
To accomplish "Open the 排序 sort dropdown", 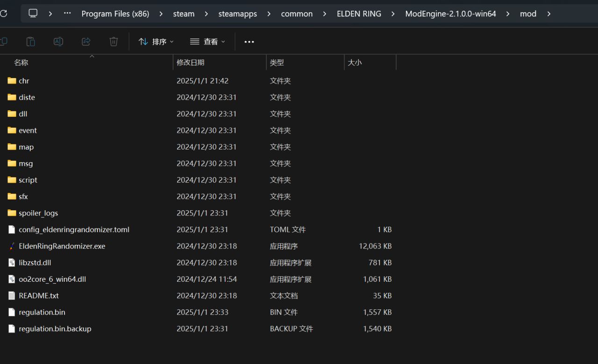I will pyautogui.click(x=156, y=42).
